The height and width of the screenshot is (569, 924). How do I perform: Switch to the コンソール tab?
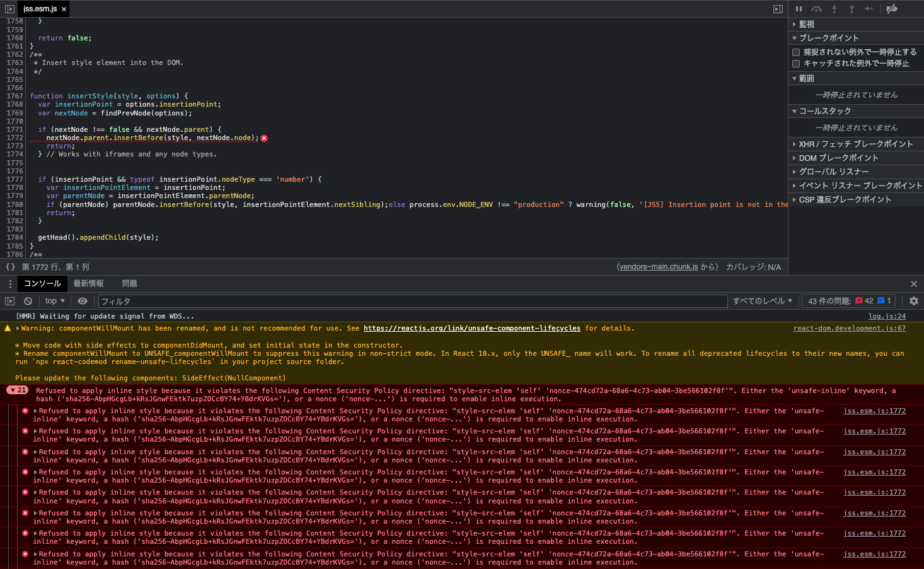click(x=42, y=284)
